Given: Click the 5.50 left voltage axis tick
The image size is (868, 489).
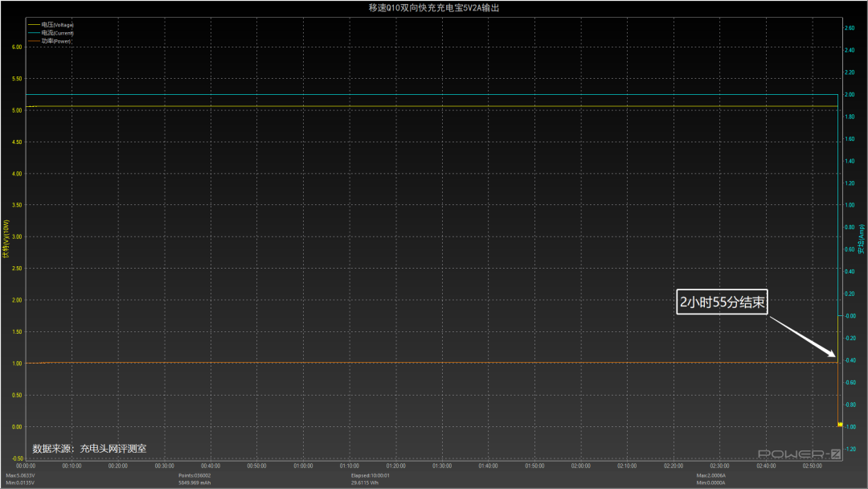Looking at the screenshot, I should coord(17,79).
